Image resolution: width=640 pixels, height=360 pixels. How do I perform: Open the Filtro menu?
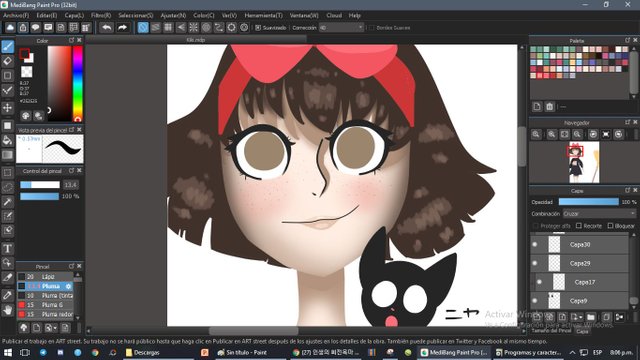(101, 16)
